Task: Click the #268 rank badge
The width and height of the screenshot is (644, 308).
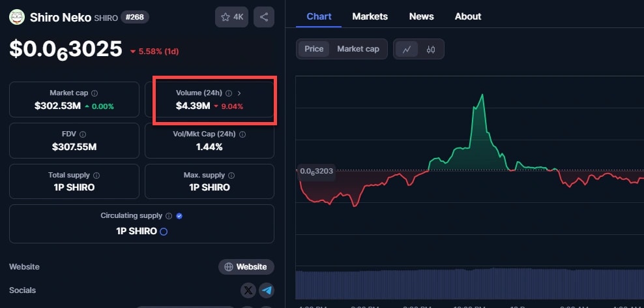Action: (x=135, y=18)
